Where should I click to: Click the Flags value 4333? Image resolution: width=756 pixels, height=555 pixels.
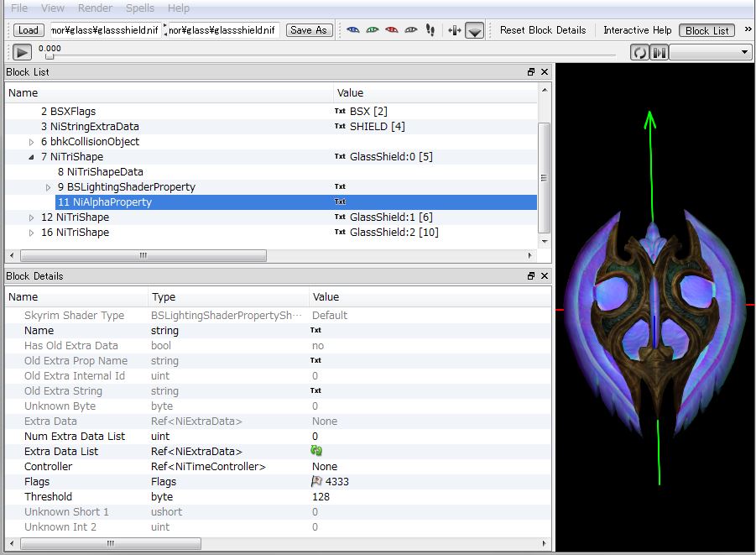pos(337,482)
